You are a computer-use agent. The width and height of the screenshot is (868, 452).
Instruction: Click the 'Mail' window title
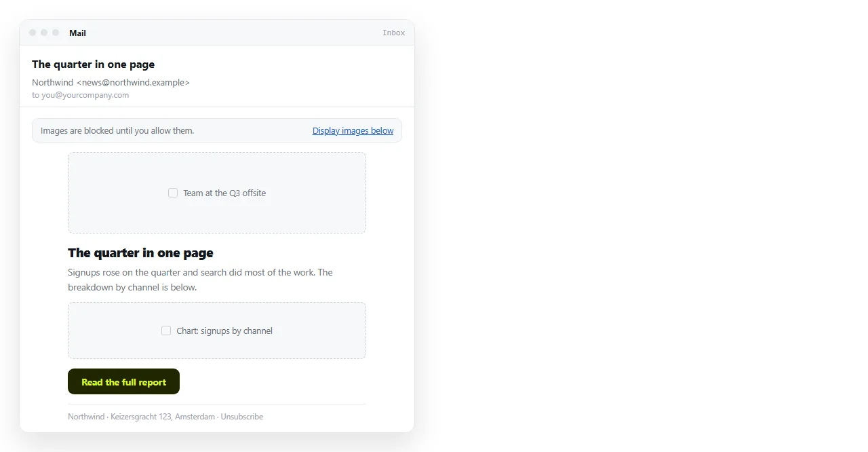coord(77,33)
